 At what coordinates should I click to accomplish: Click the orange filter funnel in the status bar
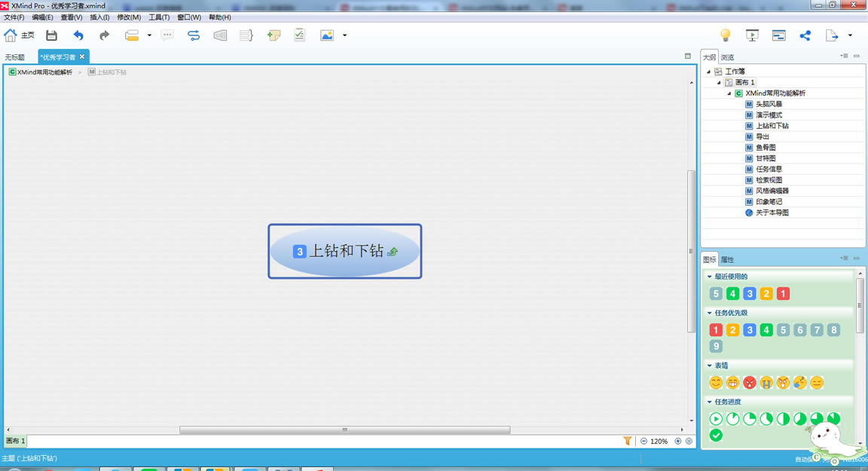[x=628, y=441]
